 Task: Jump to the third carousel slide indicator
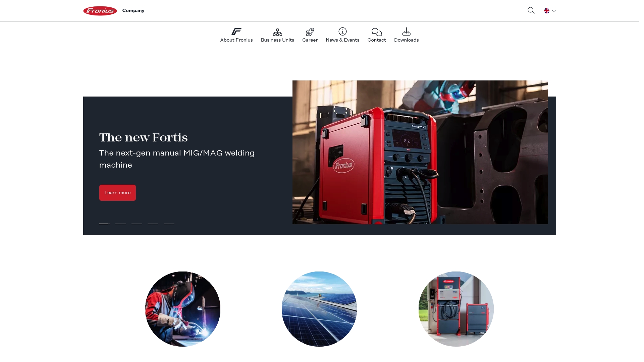(x=137, y=224)
